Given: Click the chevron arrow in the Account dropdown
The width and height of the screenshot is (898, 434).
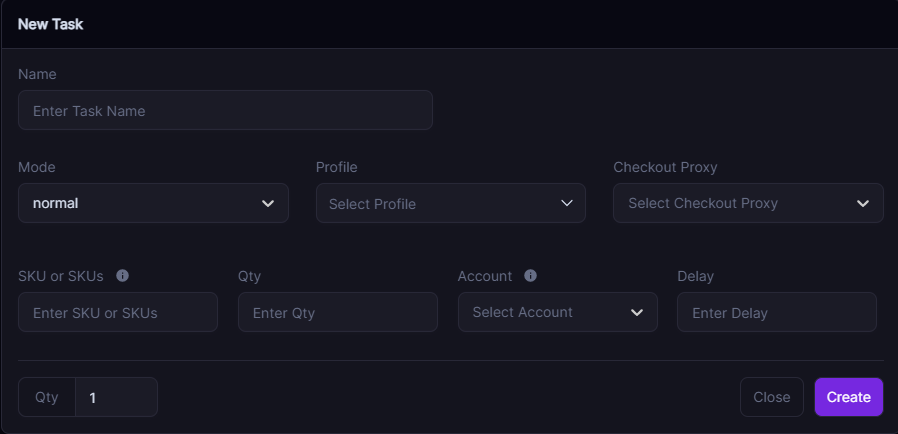Looking at the screenshot, I should click(637, 313).
